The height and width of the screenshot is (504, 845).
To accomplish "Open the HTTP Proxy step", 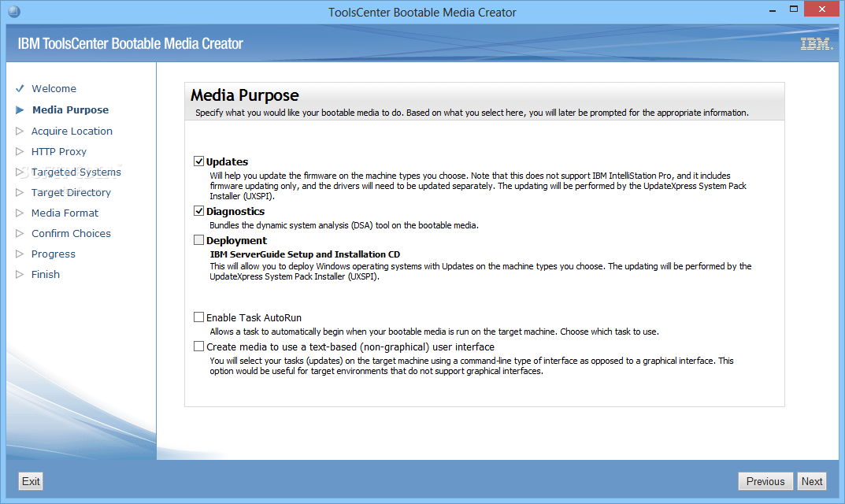I will coord(59,151).
